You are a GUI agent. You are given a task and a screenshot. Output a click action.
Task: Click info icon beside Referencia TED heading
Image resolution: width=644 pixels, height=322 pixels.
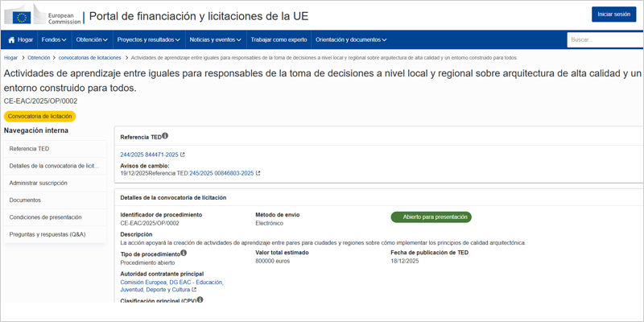[x=165, y=137]
